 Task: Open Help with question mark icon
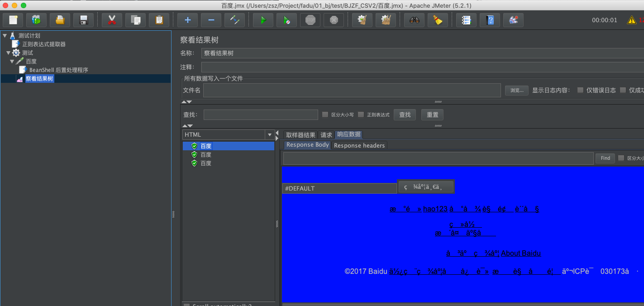click(490, 20)
